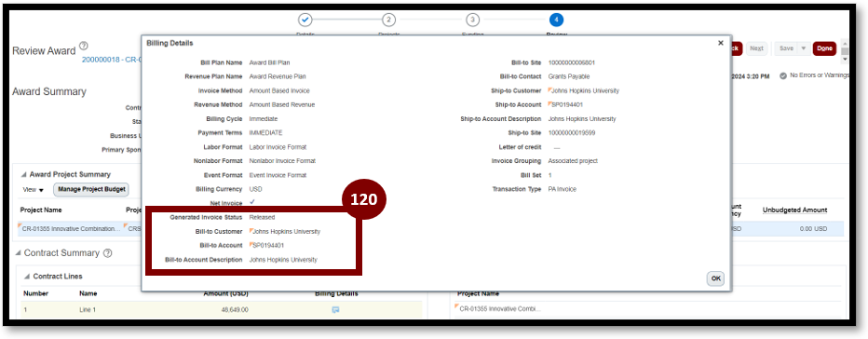Click the 48,649.00 amount cell
868x339 pixels.
click(235, 310)
